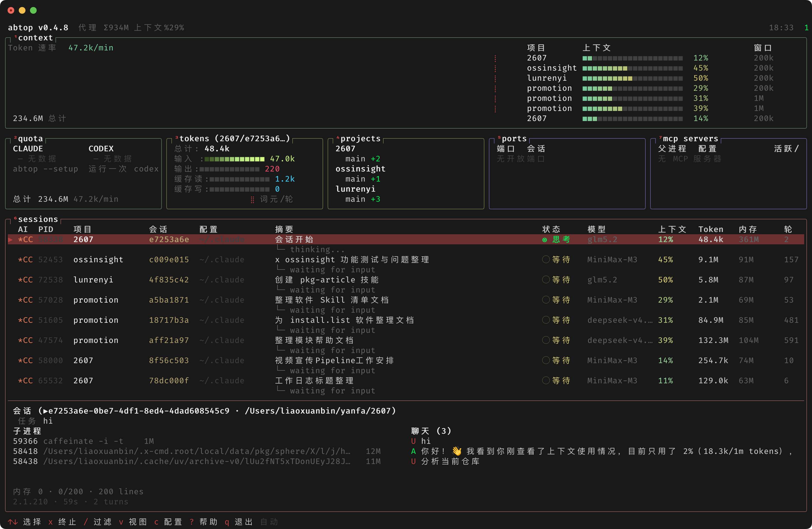
Task: Click the CLAUDE quota heading
Action: (x=28, y=149)
